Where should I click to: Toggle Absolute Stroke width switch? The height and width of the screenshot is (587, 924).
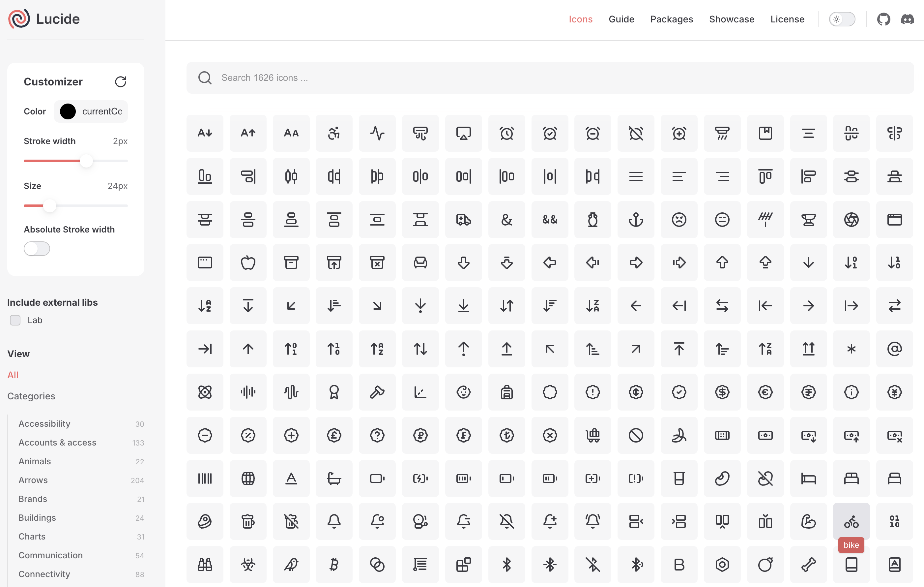pos(37,248)
